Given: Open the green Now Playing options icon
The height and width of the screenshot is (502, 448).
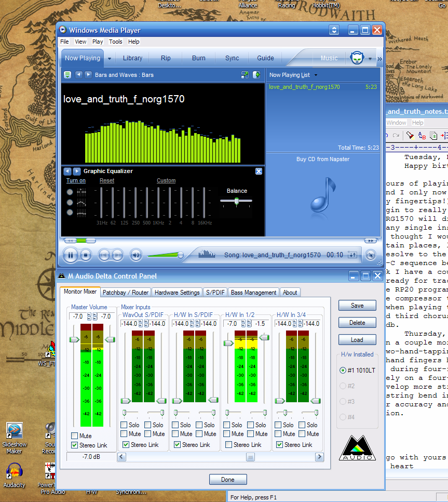Looking at the screenshot, I should pos(67,75).
